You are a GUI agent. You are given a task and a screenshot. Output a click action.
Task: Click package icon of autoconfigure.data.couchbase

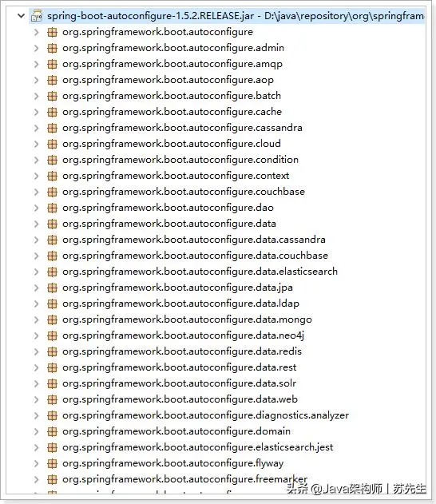52,256
